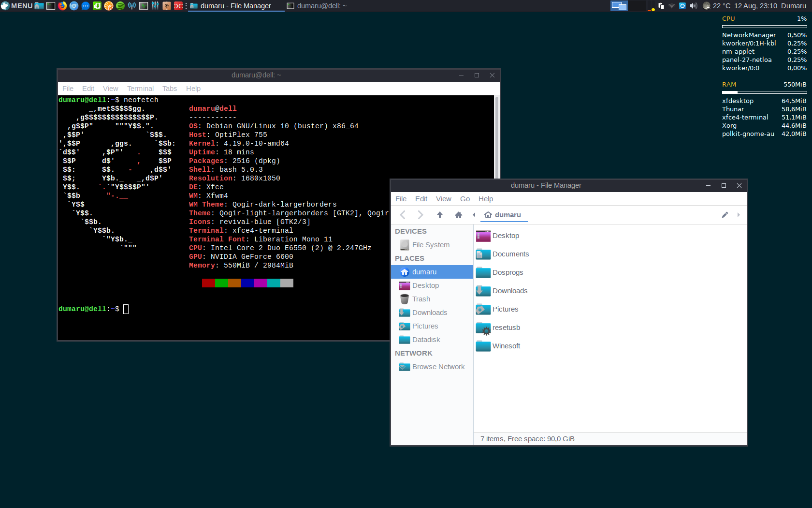Viewport: 812px width, 508px height.
Task: Open the Tabs menu in terminal
Action: [x=169, y=89]
